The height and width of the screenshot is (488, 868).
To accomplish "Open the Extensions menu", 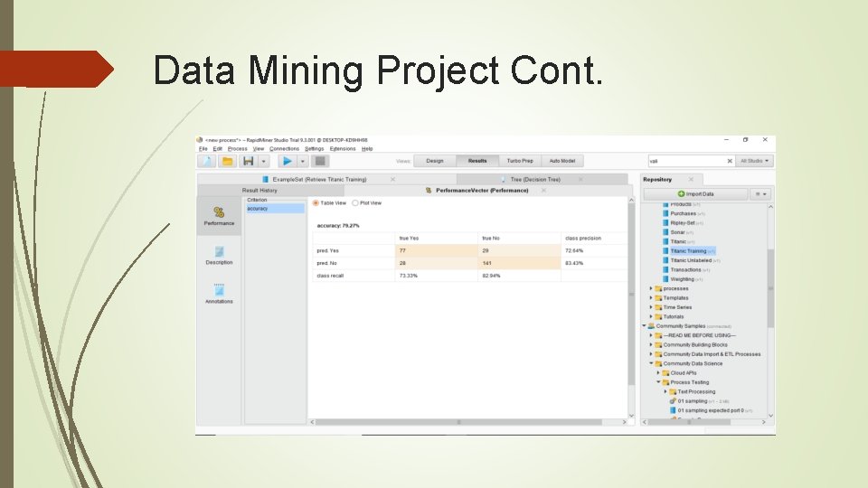I will point(343,149).
